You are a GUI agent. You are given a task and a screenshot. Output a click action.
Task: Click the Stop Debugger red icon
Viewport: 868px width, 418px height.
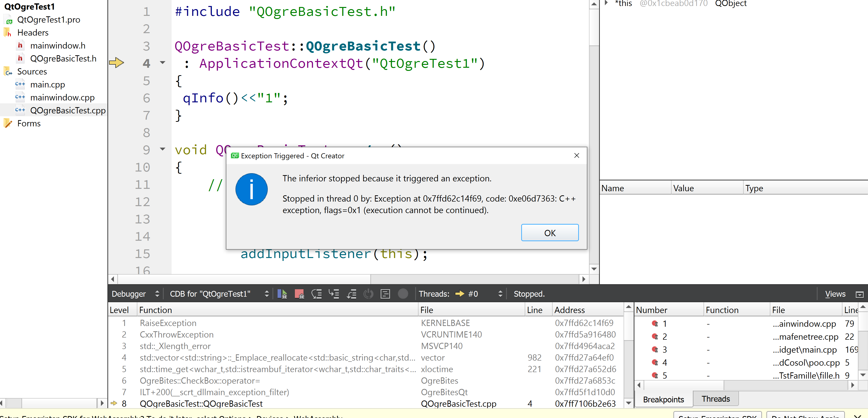(299, 294)
